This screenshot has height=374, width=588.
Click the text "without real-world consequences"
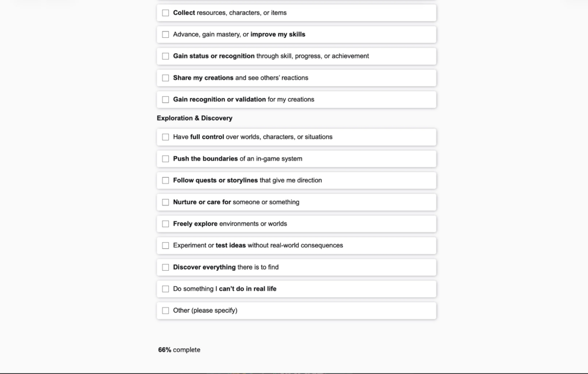(x=295, y=246)
